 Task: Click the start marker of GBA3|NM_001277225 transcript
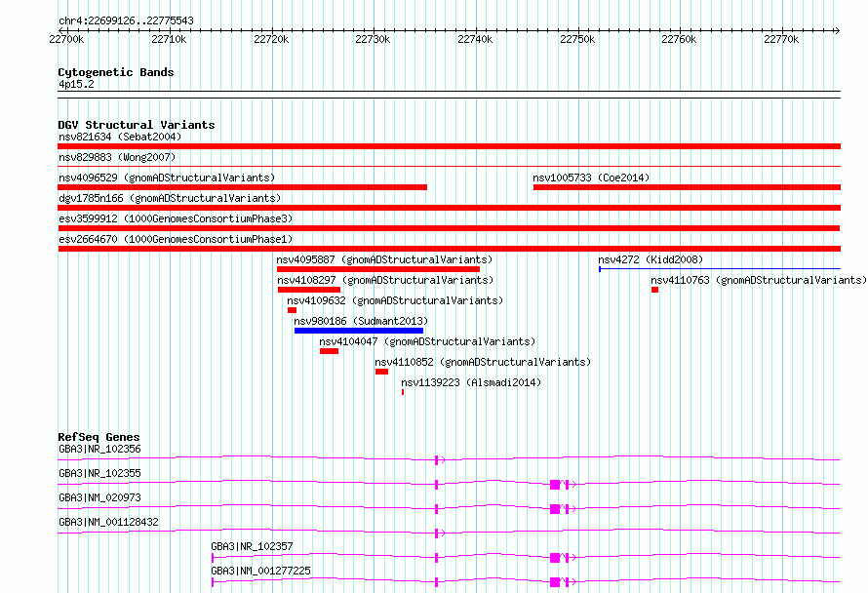tap(213, 582)
